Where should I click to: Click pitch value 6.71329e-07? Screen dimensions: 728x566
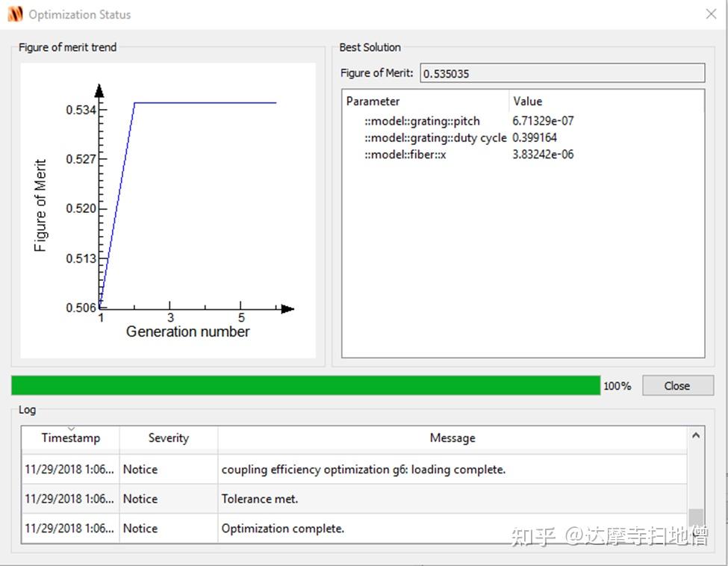pyautogui.click(x=543, y=121)
